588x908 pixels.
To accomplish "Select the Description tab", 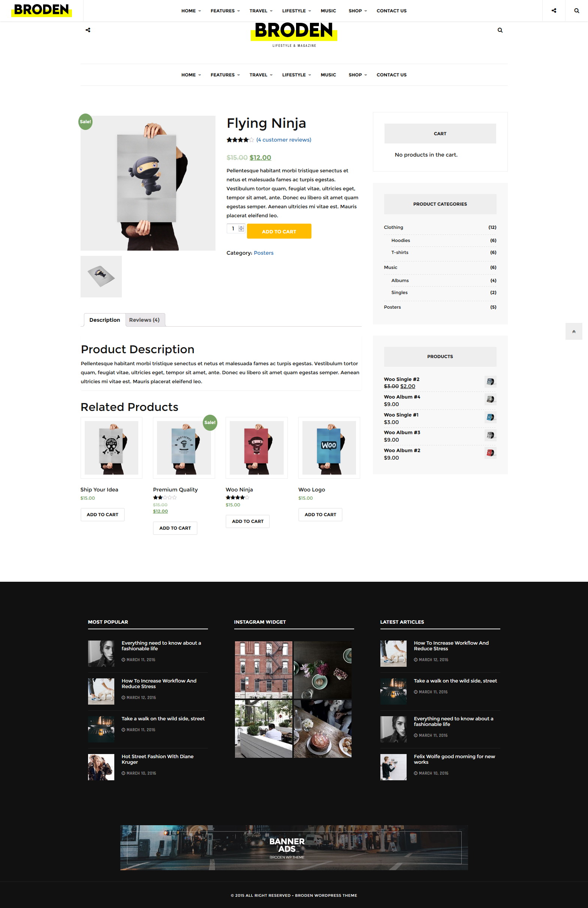I will coord(105,320).
